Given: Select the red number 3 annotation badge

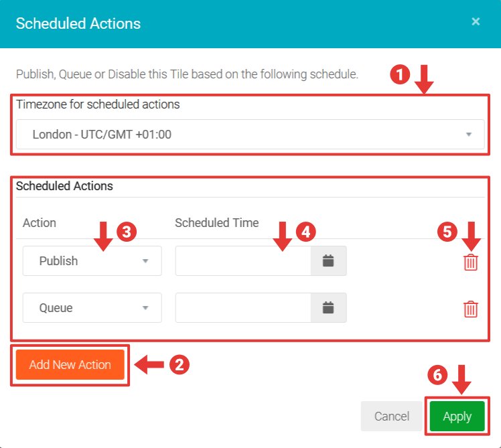Looking at the screenshot, I should 127,231.
